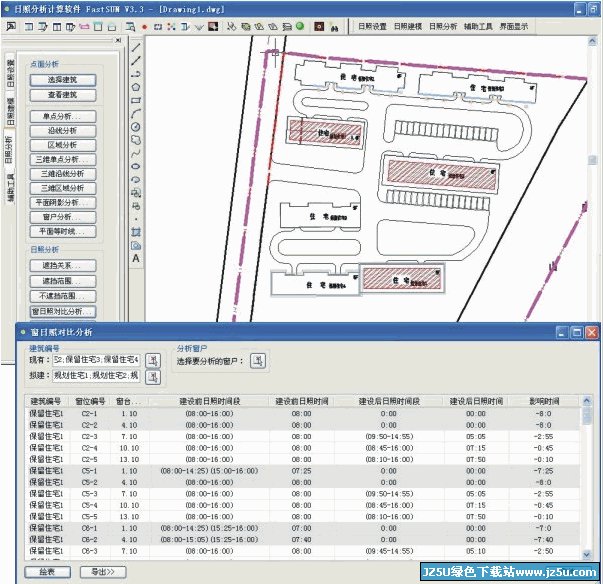The image size is (603, 584).
Task: Click the select-window icon for analysis
Action: pos(257,360)
